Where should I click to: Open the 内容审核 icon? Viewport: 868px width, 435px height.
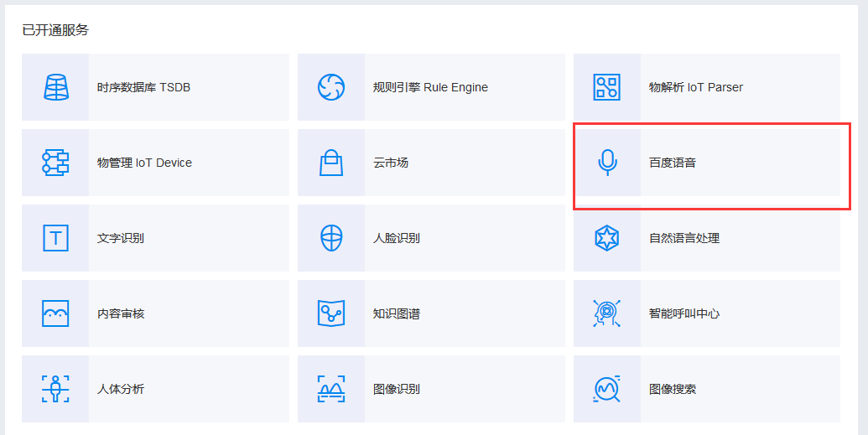56,313
